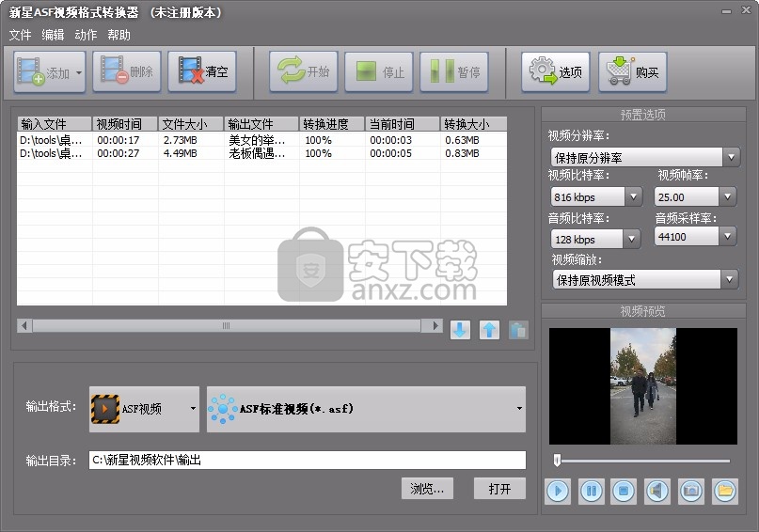Click the 购买 shopping cart button
The width and height of the screenshot is (759, 532).
(633, 72)
